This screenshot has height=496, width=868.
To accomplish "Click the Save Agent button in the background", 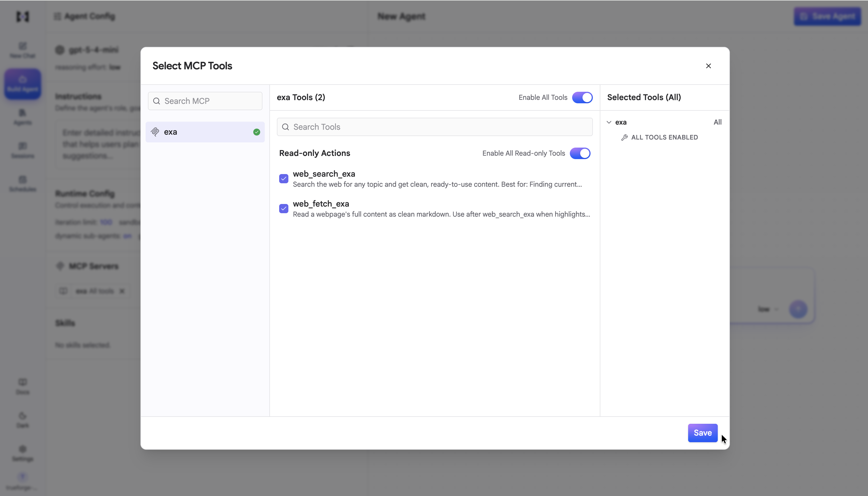I will 827,16.
